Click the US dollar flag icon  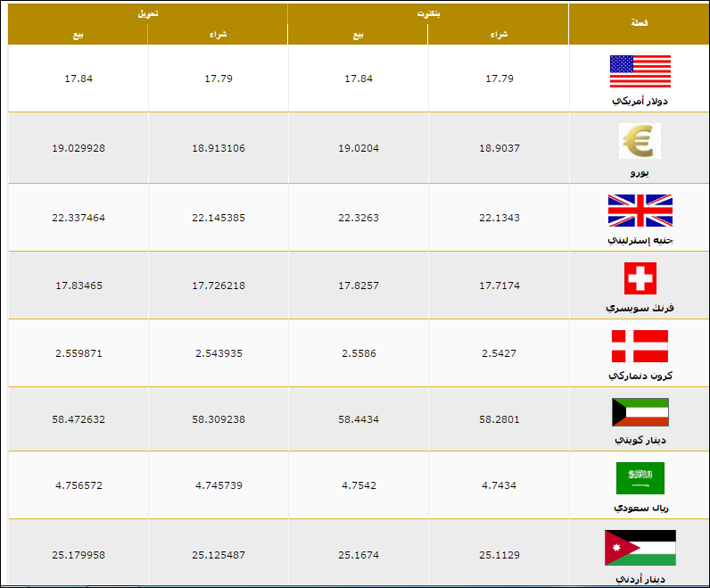point(640,71)
